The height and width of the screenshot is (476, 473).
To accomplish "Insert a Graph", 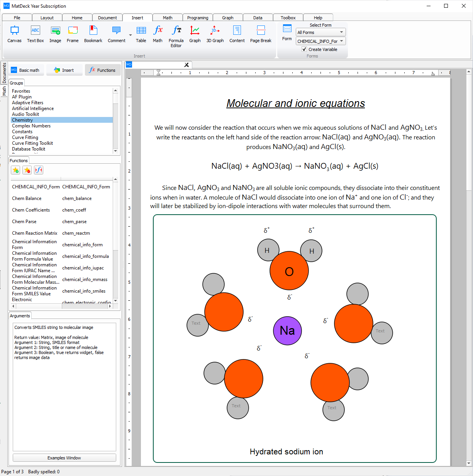I will (195, 34).
